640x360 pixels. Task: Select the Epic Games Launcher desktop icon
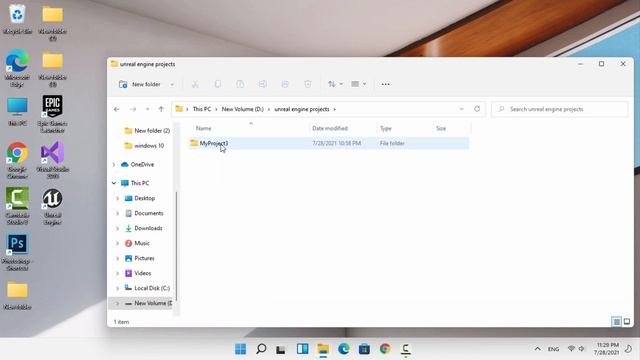(x=52, y=114)
